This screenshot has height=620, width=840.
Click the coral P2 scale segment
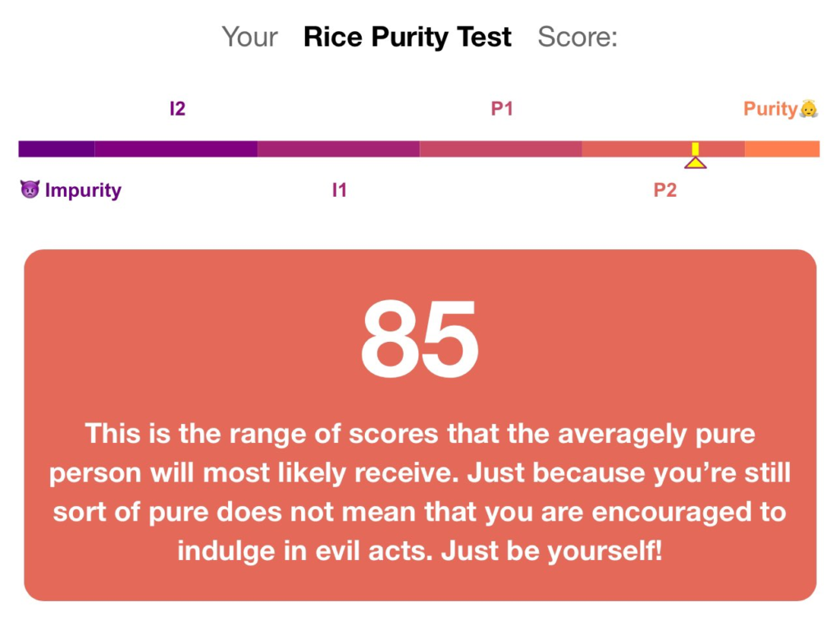pyautogui.click(x=663, y=148)
